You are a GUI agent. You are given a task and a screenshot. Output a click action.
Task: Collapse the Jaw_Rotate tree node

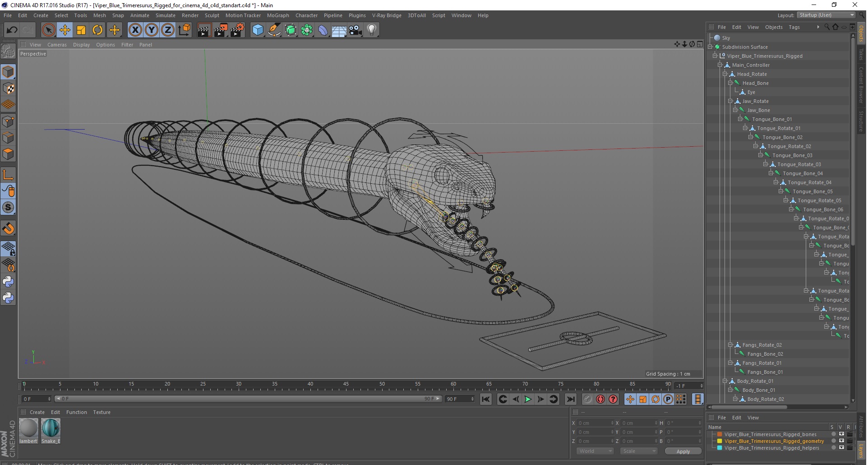coord(730,101)
